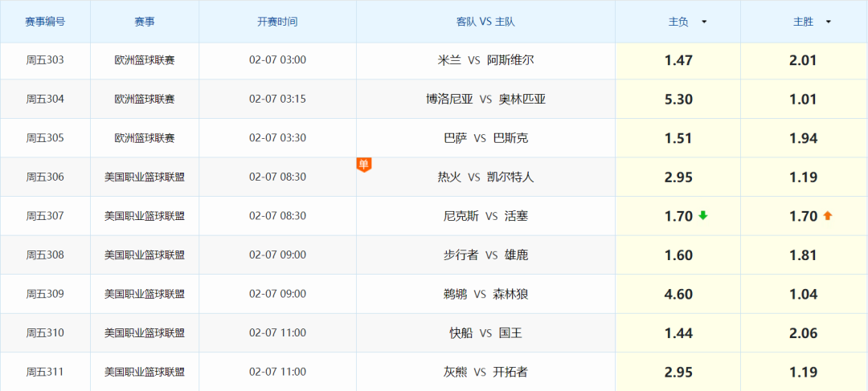Pick 主负 odds 2.95 for 灰熊 match

pyautogui.click(x=678, y=373)
